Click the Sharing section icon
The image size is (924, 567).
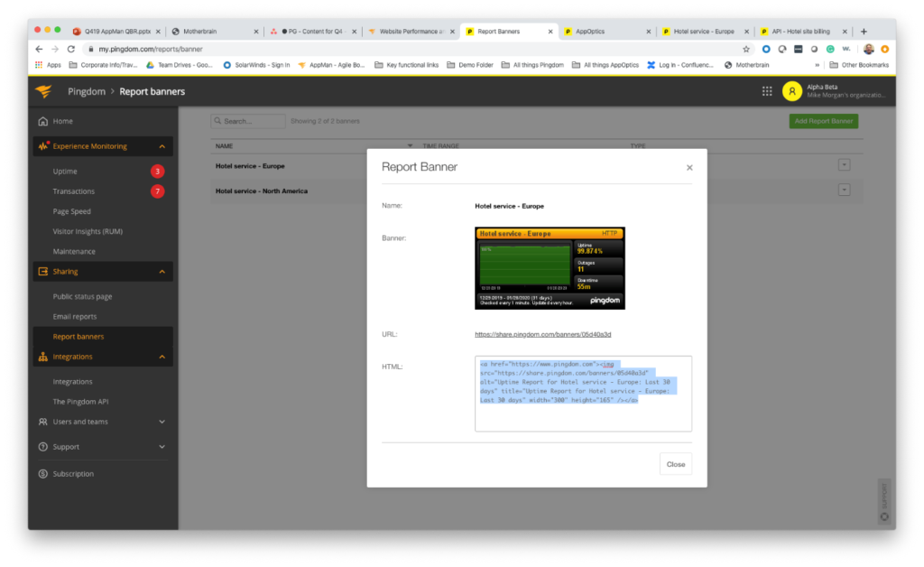pyautogui.click(x=43, y=272)
